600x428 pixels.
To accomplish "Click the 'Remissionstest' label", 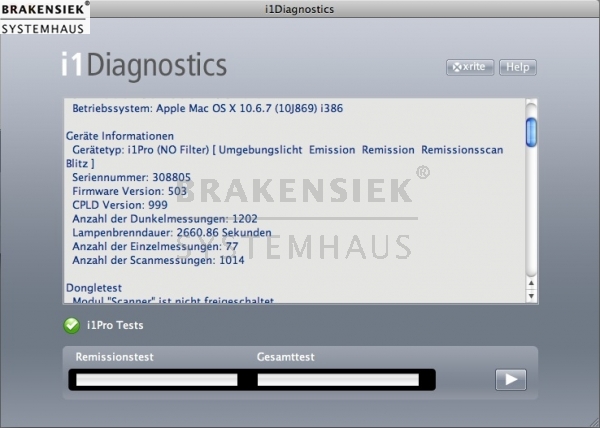I will [114, 357].
